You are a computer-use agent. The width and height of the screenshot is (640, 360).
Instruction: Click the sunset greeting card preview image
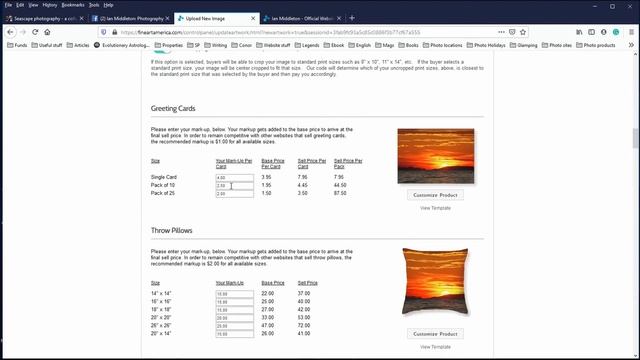[436, 156]
